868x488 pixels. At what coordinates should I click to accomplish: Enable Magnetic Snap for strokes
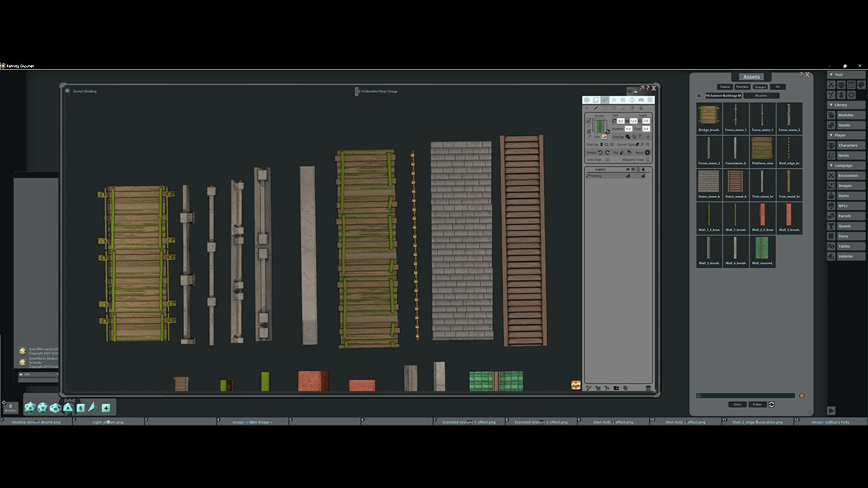(x=647, y=159)
